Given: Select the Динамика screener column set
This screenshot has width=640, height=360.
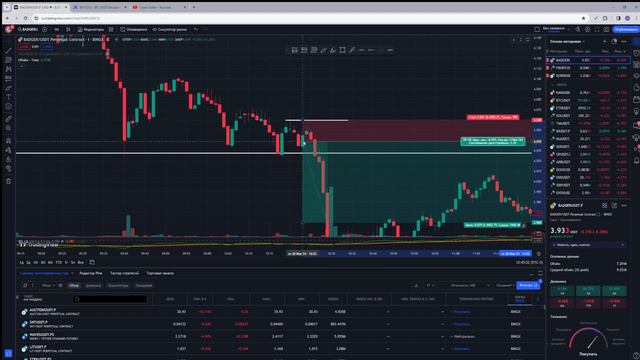Looking at the screenshot, I should (x=93, y=285).
